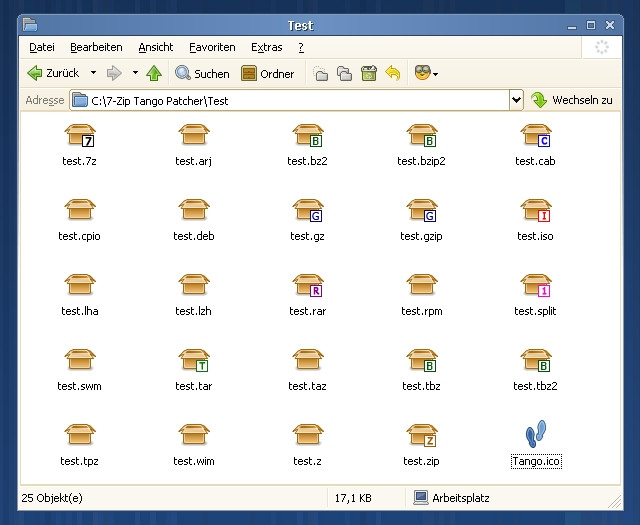The height and width of the screenshot is (525, 640).
Task: Select the test.split archive icon
Action: coord(536,286)
